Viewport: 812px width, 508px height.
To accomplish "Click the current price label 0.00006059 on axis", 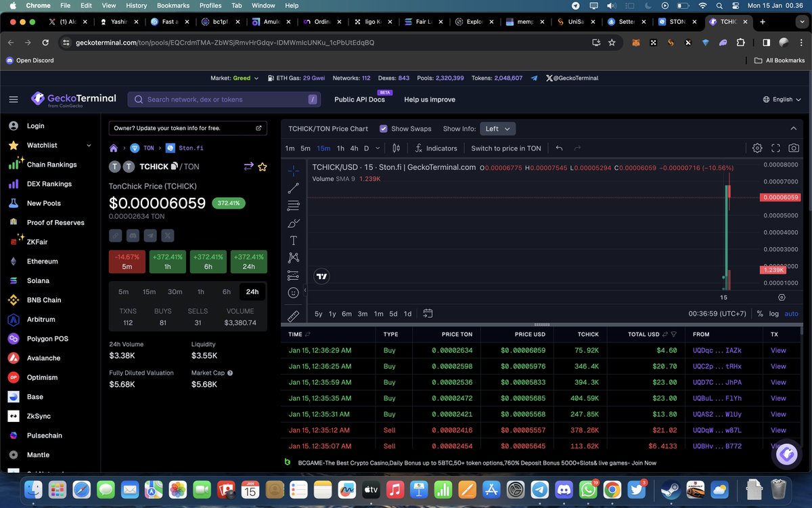I will (x=780, y=197).
